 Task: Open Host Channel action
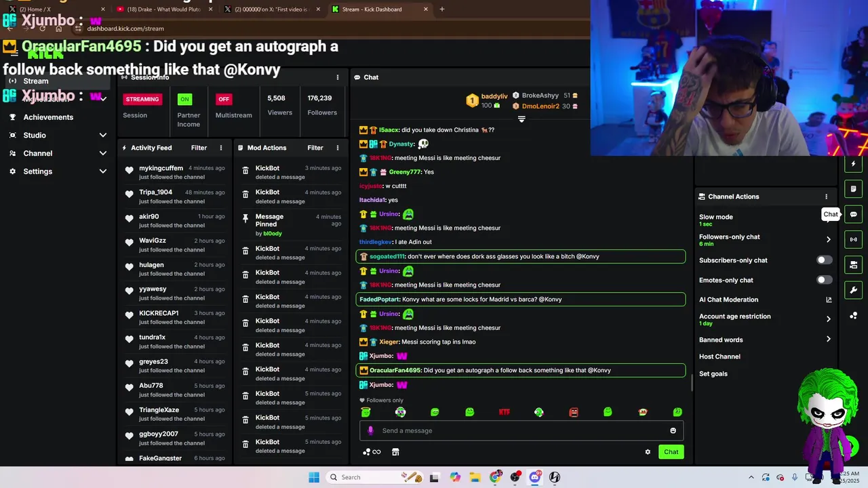click(x=719, y=357)
